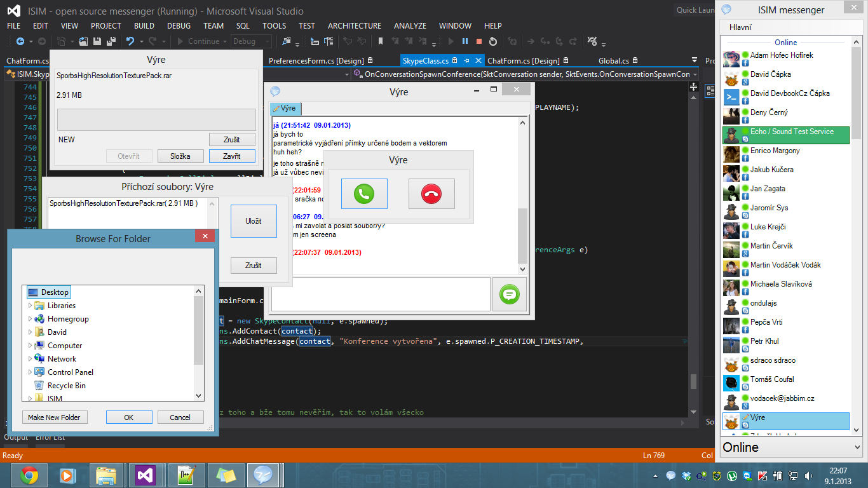This screenshot has height=488, width=868.
Task: Click the Save toolbar icon in Visual Studio
Action: tap(97, 41)
